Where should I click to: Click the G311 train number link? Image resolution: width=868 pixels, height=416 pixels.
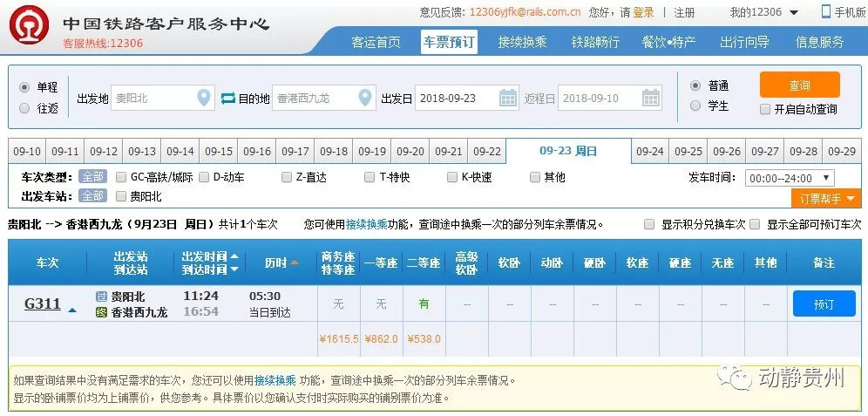point(43,304)
